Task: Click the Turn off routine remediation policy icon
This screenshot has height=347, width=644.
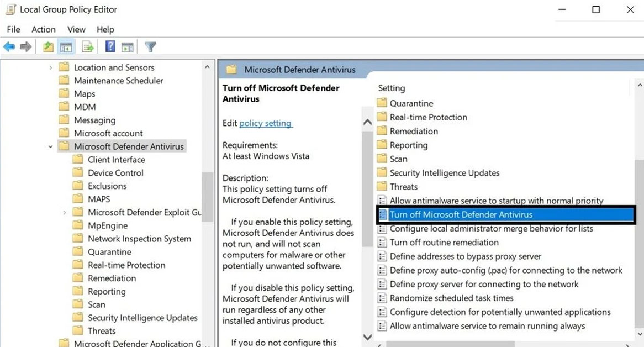Action: (382, 243)
